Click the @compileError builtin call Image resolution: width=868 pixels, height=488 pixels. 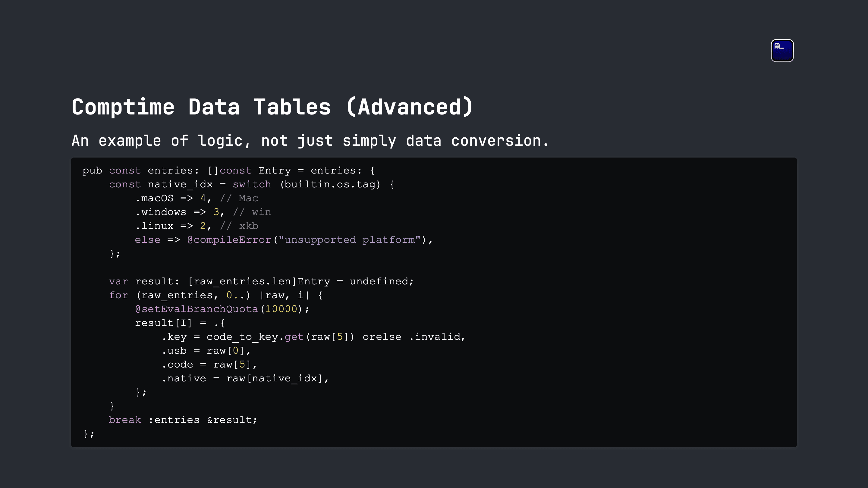(x=229, y=240)
